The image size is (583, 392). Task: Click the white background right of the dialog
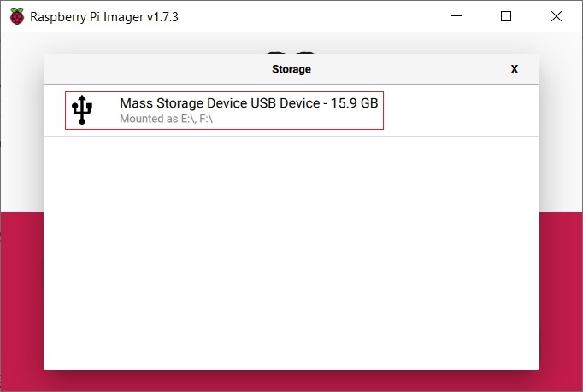(561, 128)
